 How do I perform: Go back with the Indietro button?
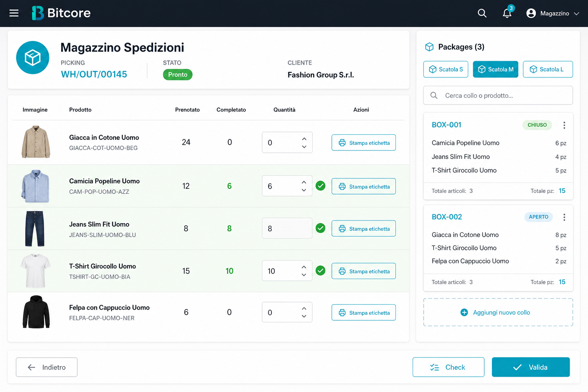coord(47,367)
